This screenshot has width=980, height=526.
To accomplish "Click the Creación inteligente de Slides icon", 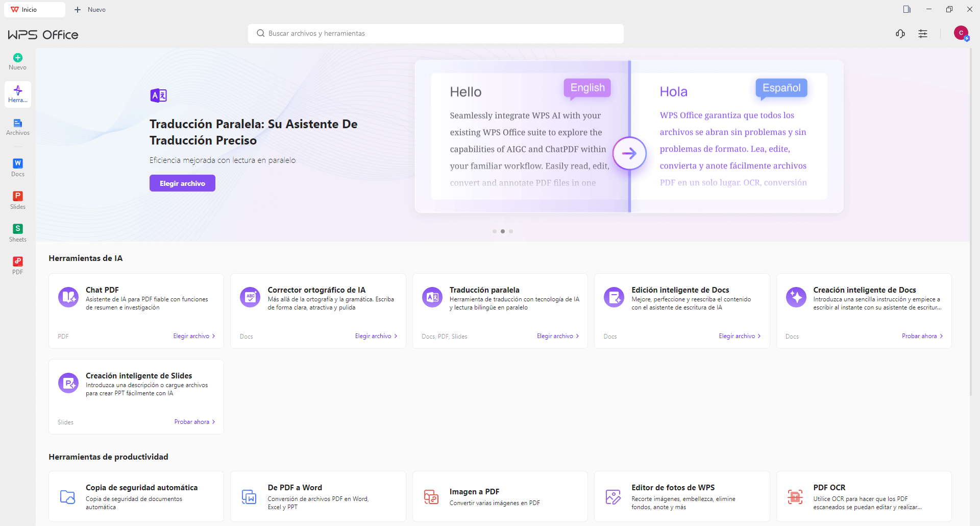I will (x=68, y=382).
